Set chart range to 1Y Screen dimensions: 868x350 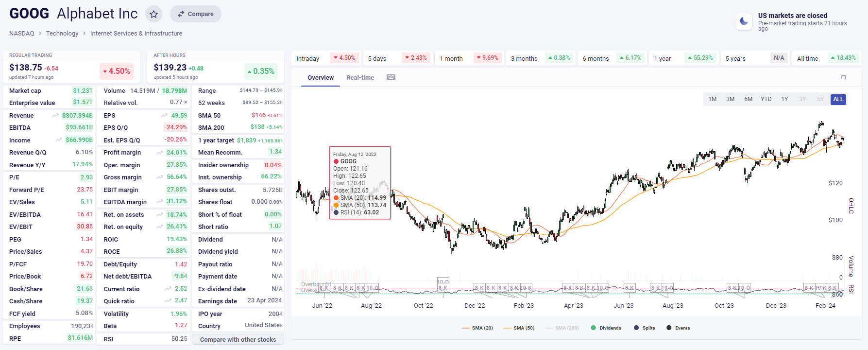coord(784,99)
